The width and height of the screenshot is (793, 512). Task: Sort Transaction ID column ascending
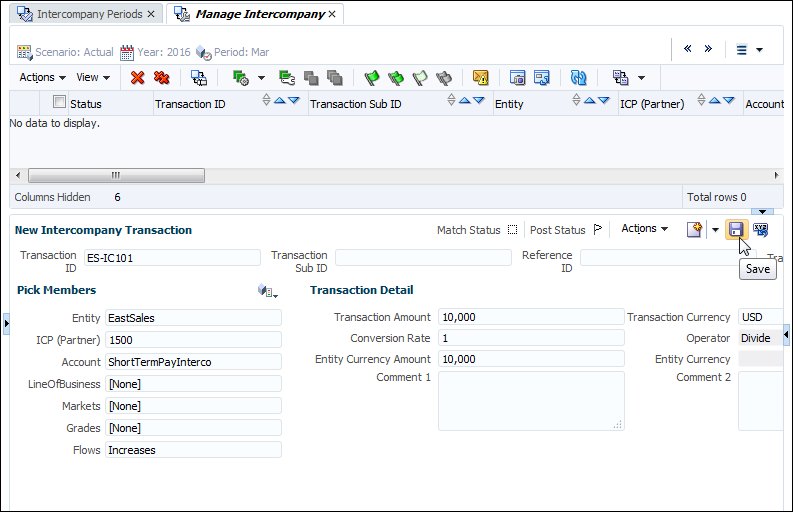click(x=280, y=101)
